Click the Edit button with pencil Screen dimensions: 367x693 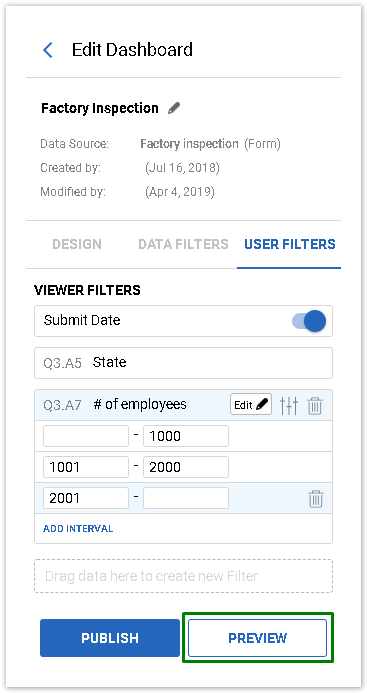pos(251,404)
